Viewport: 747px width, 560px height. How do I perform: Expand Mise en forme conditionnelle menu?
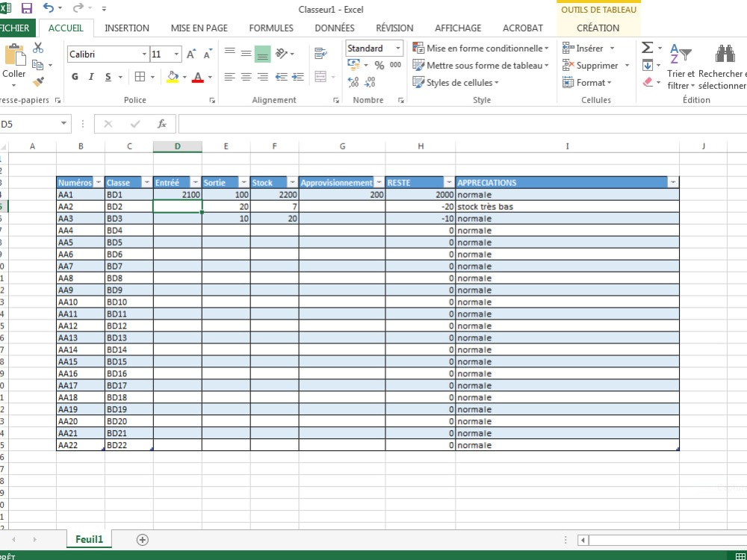click(480, 48)
